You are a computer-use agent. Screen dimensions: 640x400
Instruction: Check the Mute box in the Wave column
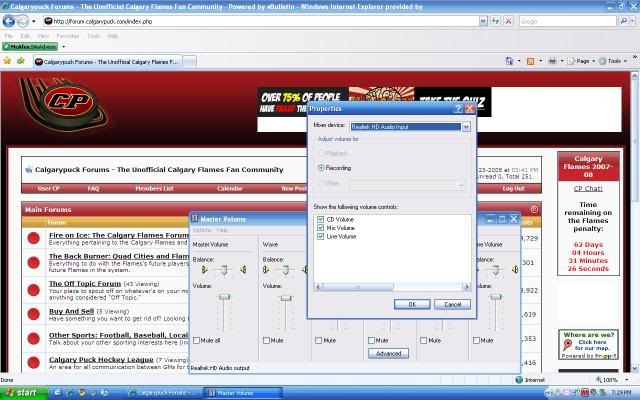coord(267,340)
